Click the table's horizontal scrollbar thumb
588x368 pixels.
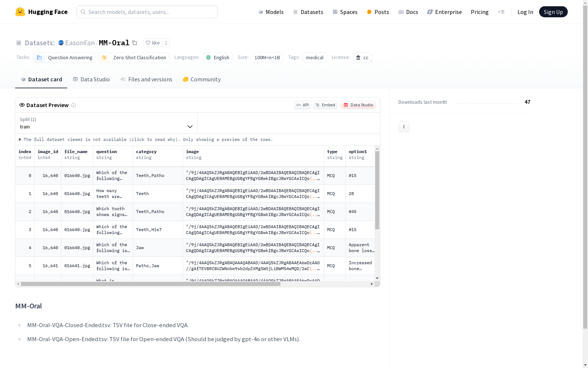pos(151,284)
